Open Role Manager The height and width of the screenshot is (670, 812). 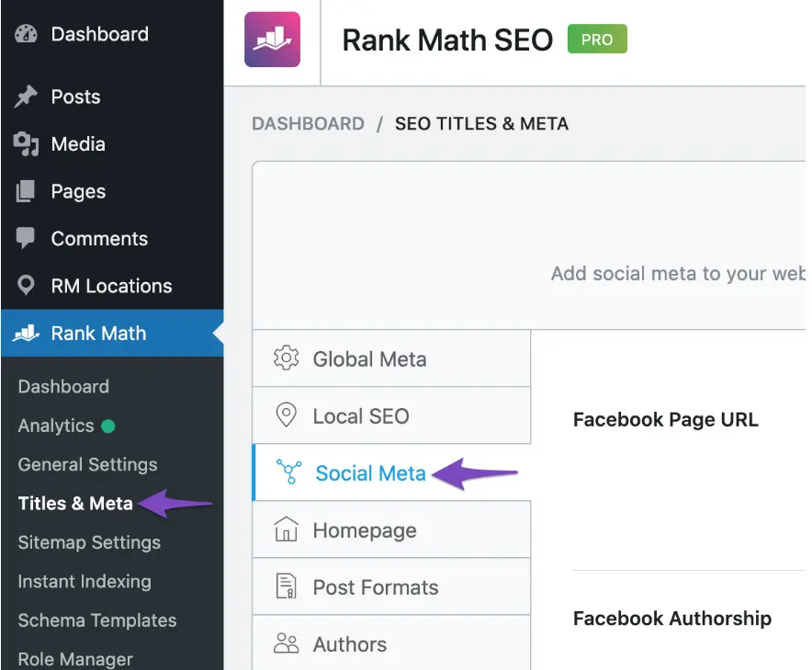[x=75, y=659]
